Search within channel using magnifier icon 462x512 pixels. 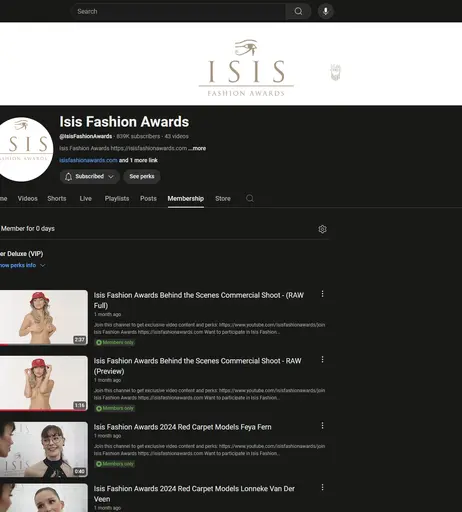pyautogui.click(x=250, y=199)
